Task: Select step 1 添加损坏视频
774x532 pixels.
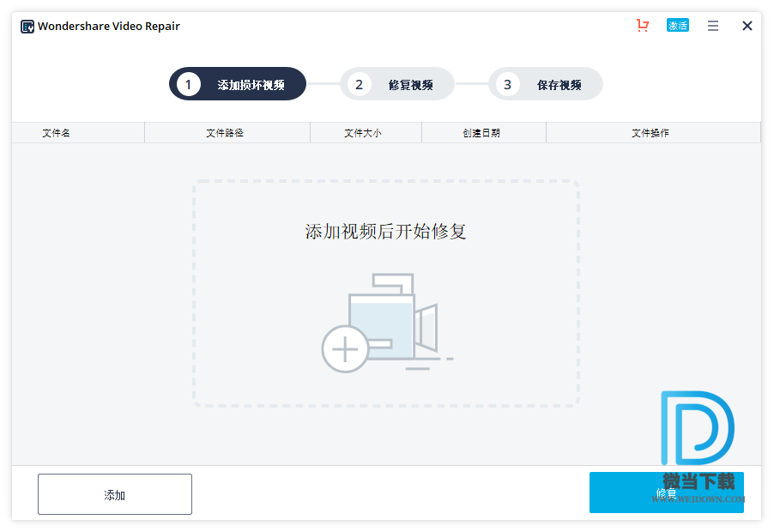Action: [x=238, y=84]
